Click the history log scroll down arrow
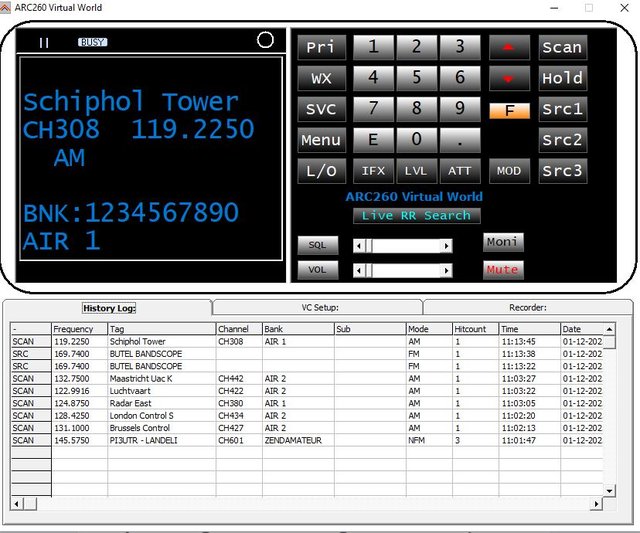640x533 pixels. 609,491
